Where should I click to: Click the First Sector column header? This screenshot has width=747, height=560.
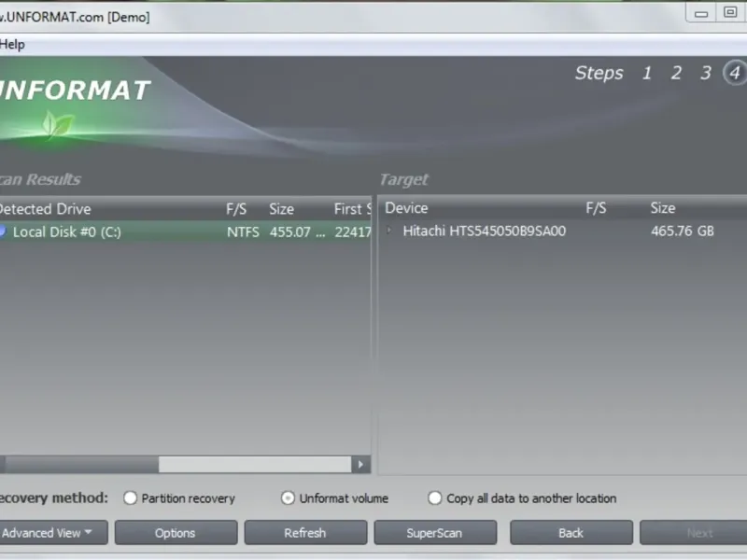(352, 209)
